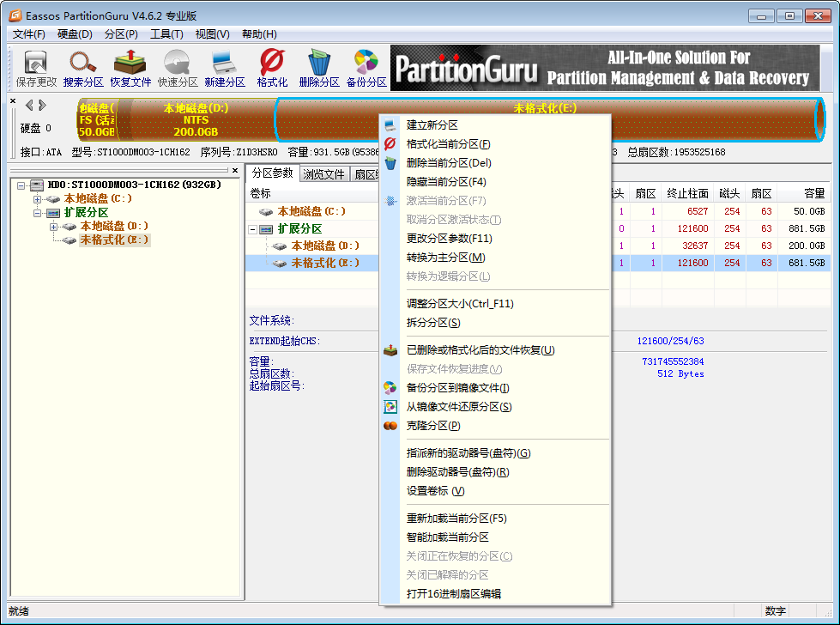840x625 pixels.
Task: Open the 硬盘(D) menu
Action: click(75, 34)
